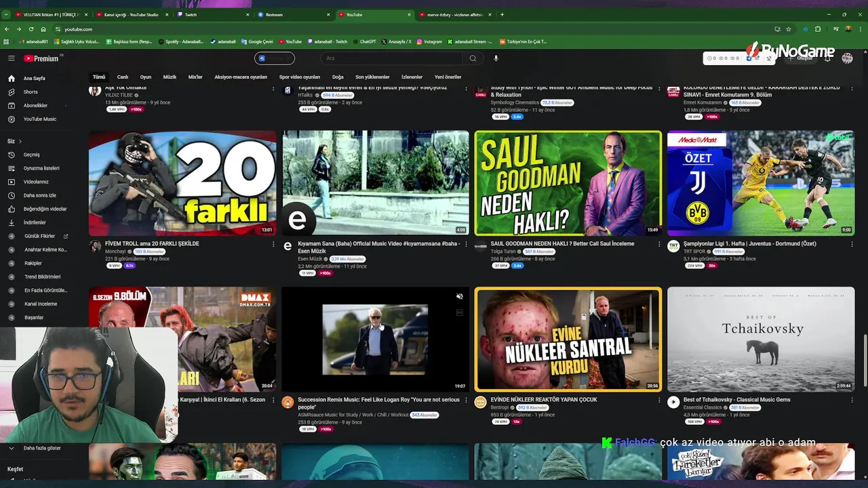Click the TRT Spor channel avatar
This screenshot has width=868, height=488.
click(673, 247)
